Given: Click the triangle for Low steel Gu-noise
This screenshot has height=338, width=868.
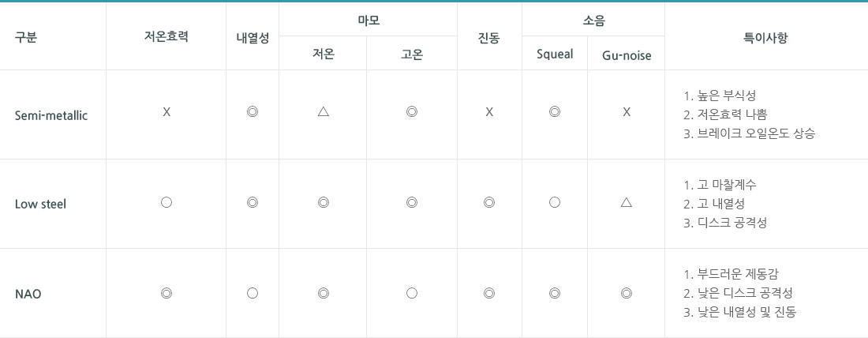Looking at the screenshot, I should [x=626, y=202].
